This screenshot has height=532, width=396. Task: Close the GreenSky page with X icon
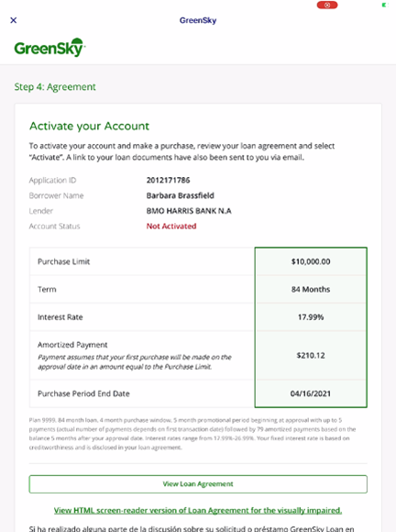(14, 20)
